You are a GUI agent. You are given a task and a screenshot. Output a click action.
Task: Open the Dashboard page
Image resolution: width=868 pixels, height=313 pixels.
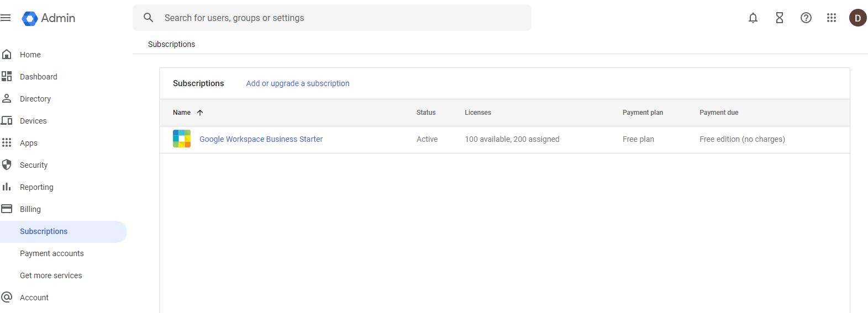(39, 77)
